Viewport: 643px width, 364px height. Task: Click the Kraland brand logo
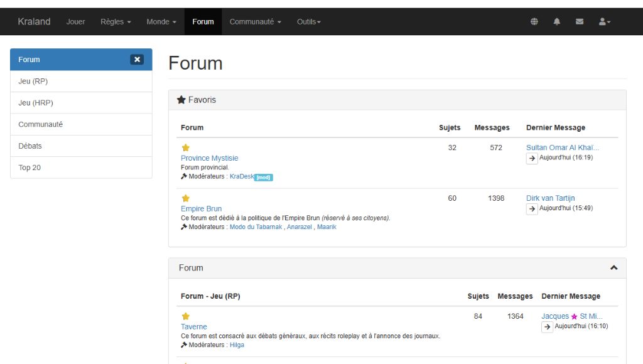[x=34, y=21]
